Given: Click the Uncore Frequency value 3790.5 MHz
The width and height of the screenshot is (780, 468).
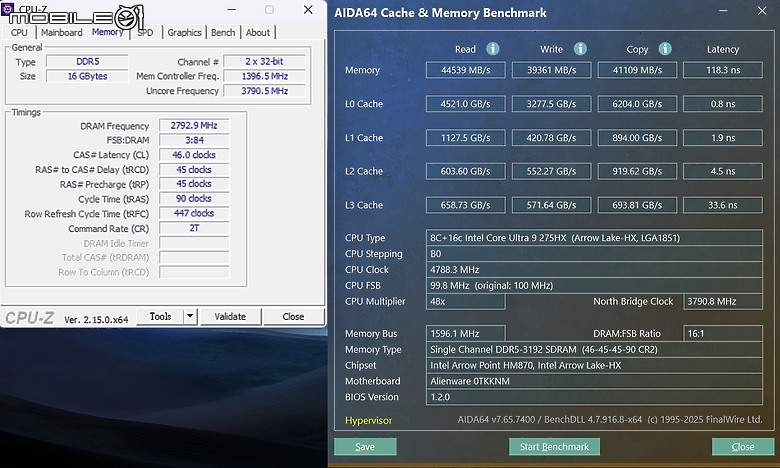Looking at the screenshot, I should pos(264,91).
